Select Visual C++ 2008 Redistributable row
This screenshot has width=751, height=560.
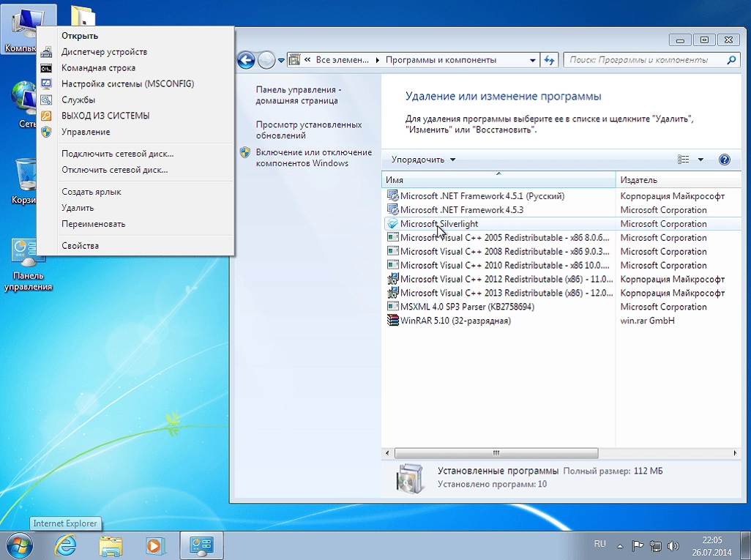coord(562,252)
